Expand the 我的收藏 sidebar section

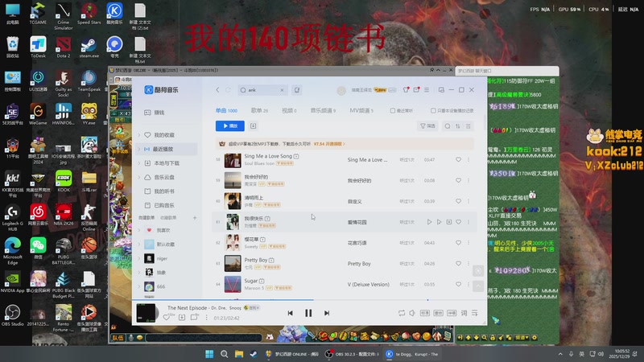[x=139, y=135]
